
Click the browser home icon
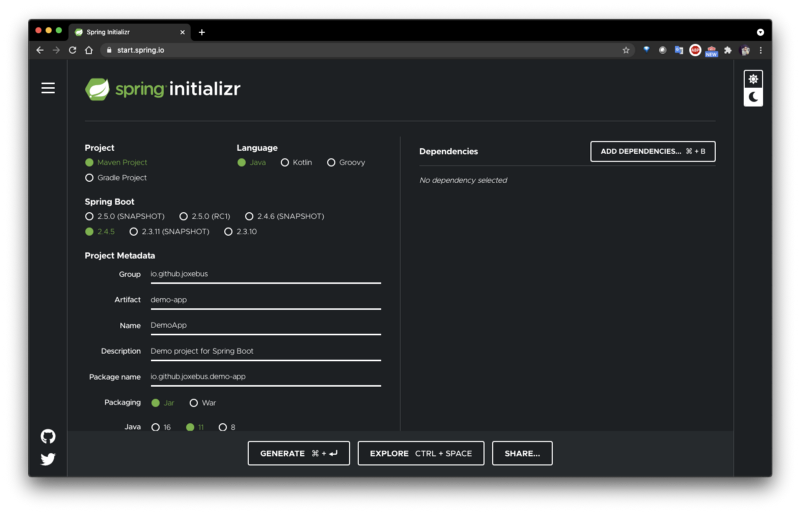coord(89,50)
